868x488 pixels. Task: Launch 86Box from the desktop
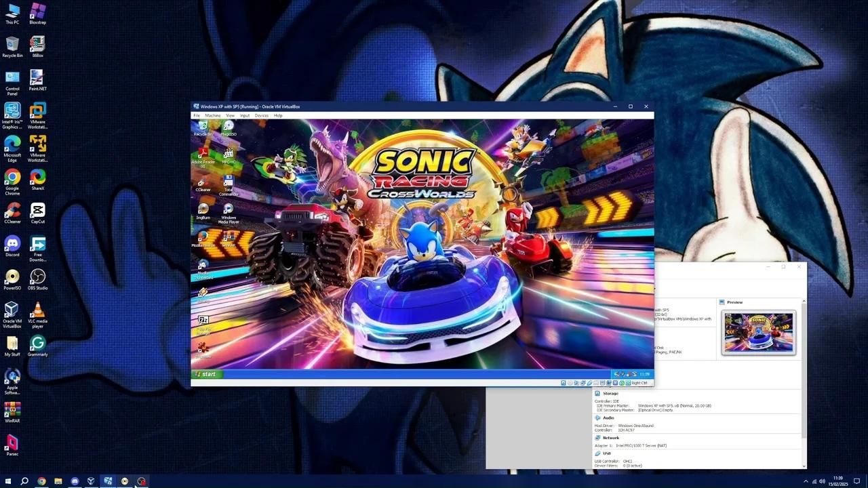37,47
